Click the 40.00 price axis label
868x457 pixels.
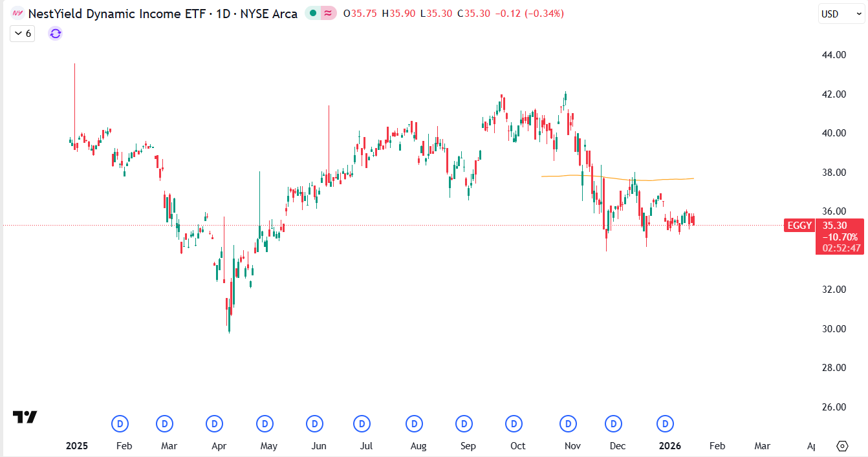pyautogui.click(x=834, y=133)
